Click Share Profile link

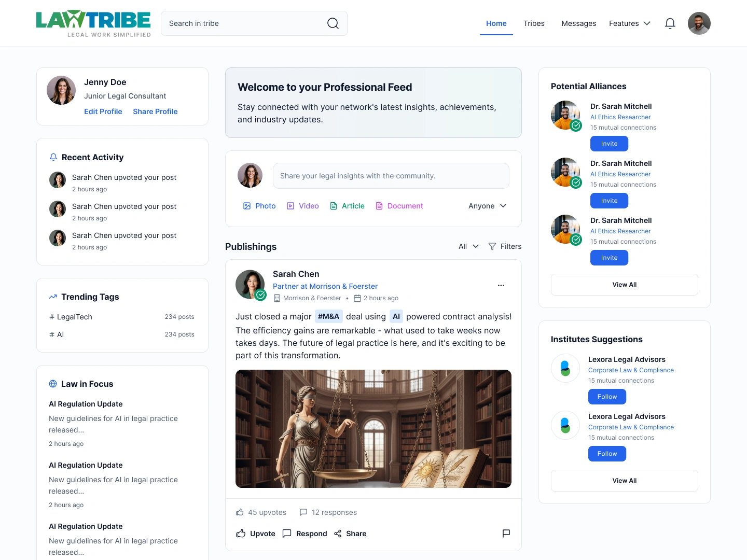tap(155, 111)
